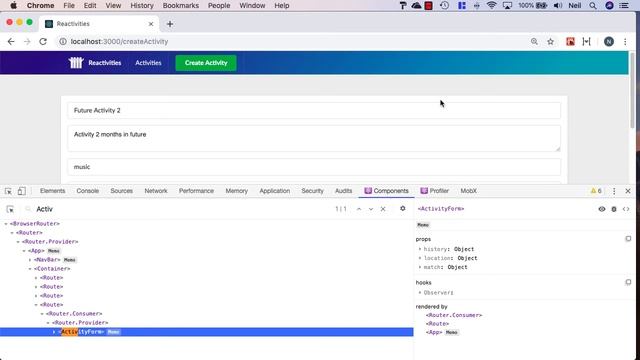Bookmark this page with the star icon

pyautogui.click(x=550, y=42)
